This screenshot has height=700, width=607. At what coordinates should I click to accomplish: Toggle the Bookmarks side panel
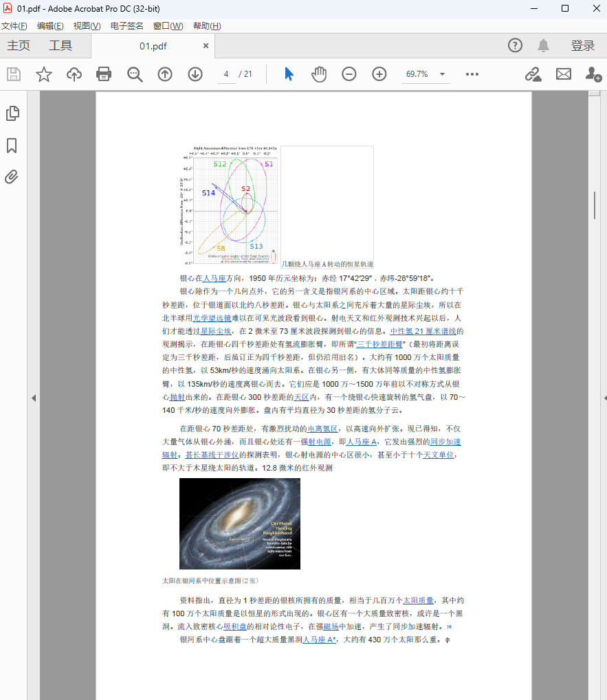pos(12,146)
